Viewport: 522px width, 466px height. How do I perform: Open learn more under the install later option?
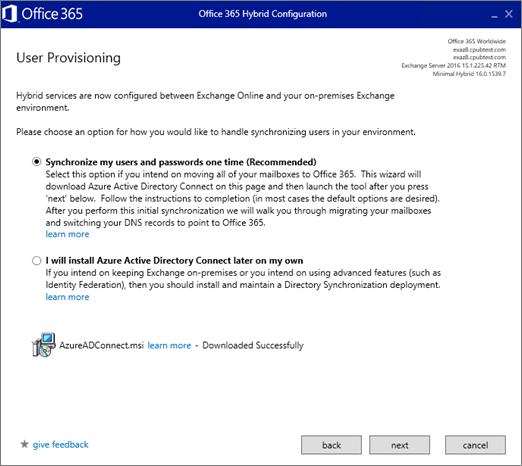(x=67, y=297)
